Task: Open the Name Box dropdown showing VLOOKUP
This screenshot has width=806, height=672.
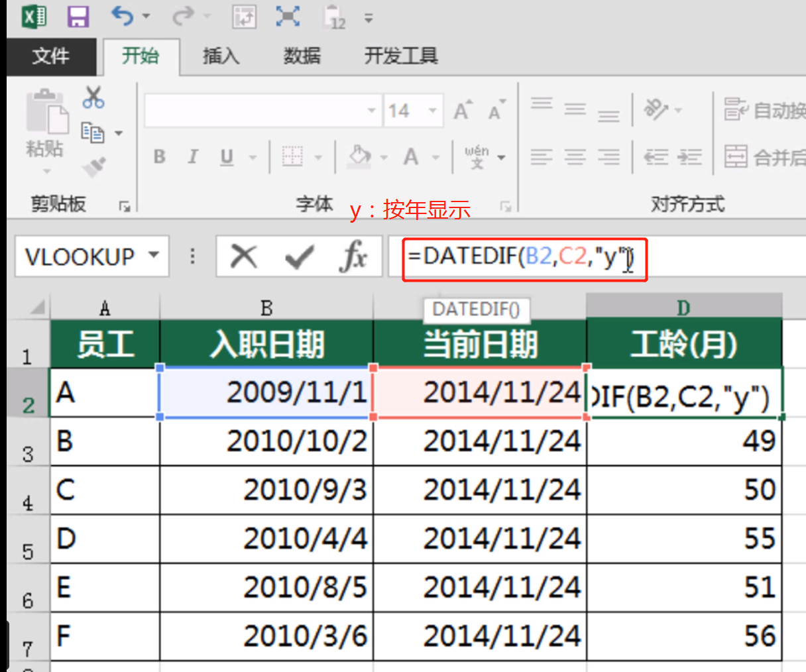Action: click(154, 255)
